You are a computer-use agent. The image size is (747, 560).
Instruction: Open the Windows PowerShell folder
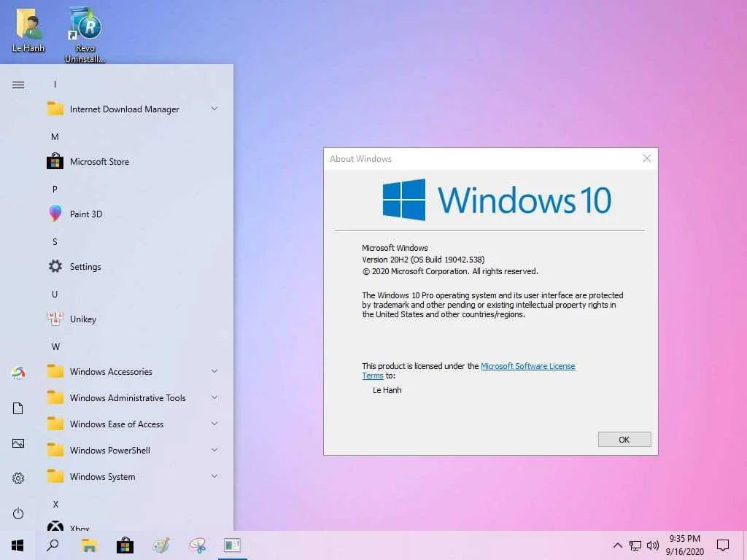(133, 450)
